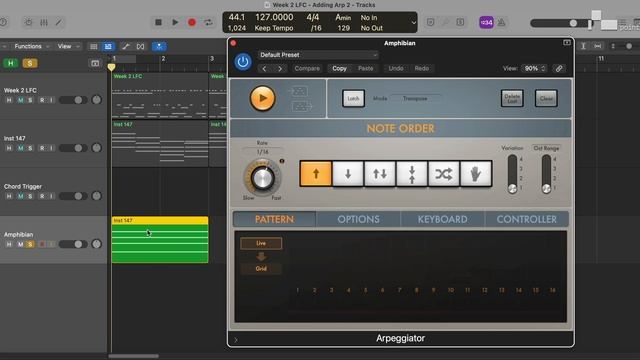
Task: Select the Down note order arrow
Action: 348,174
